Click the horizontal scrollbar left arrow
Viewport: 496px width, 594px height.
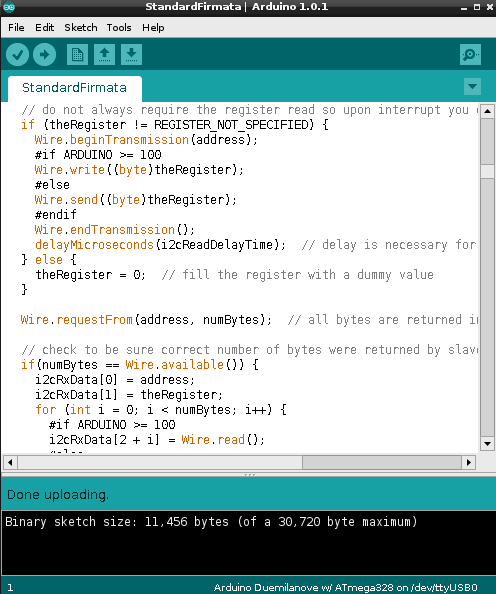pyautogui.click(x=10, y=462)
